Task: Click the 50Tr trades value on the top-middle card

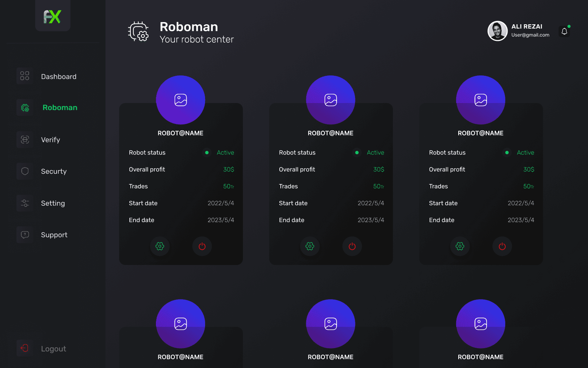Action: pyautogui.click(x=379, y=186)
